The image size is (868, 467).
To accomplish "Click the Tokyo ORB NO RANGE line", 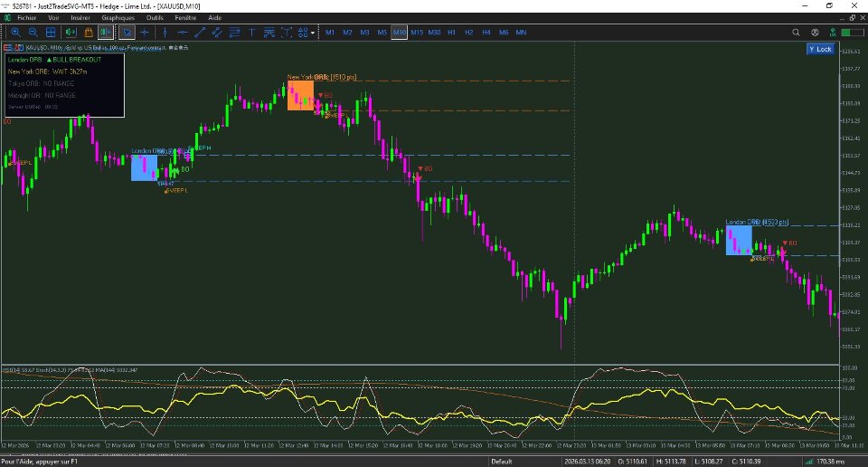I will pos(41,83).
